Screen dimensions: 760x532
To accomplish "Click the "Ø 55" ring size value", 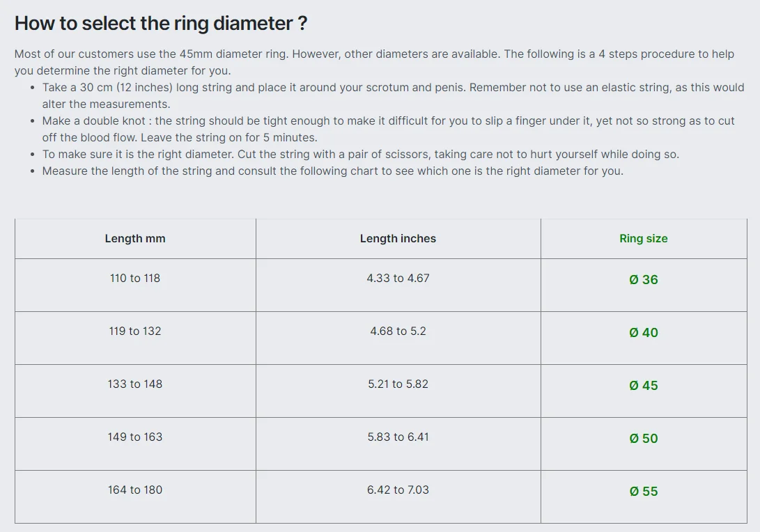I will pyautogui.click(x=643, y=491).
